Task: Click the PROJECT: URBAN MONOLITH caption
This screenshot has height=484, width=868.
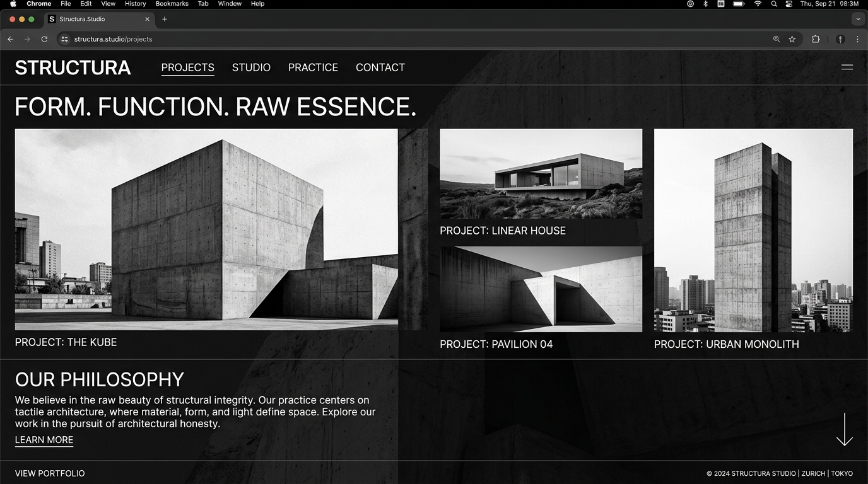Action: (x=727, y=344)
